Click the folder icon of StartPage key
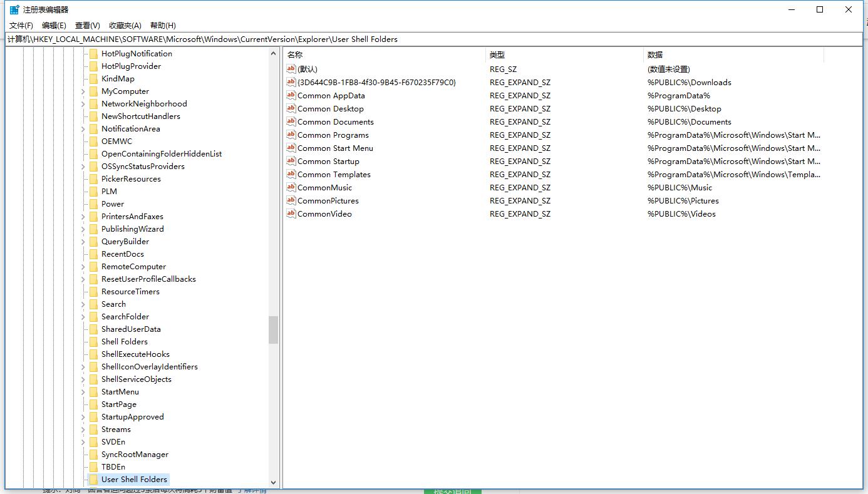868x494 pixels. (93, 404)
